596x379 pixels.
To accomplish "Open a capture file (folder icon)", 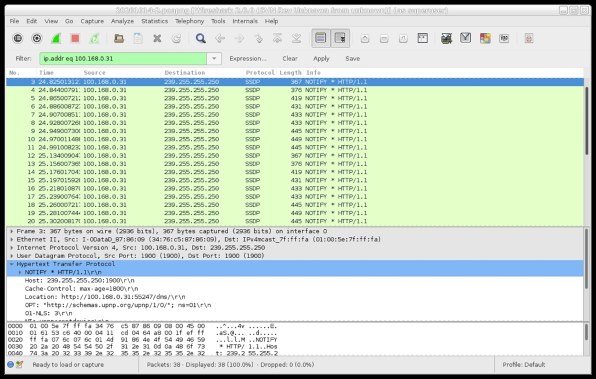I will [x=119, y=38].
